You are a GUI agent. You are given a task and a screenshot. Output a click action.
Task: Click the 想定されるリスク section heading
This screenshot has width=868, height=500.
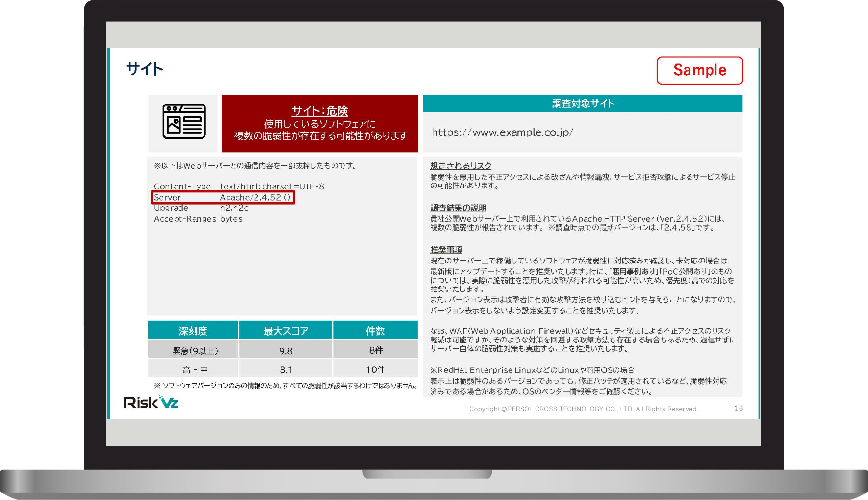460,166
